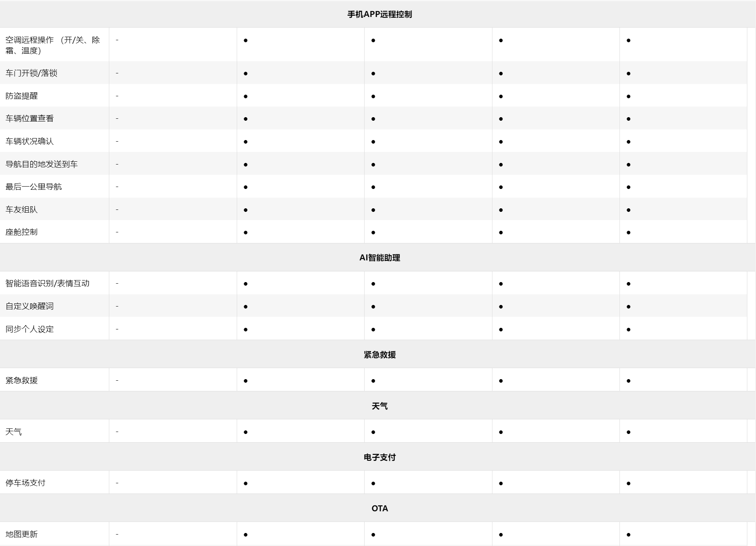Select the 最后一公里导航 row label
Image resolution: width=756 pixels, height=546 pixels.
click(34, 187)
